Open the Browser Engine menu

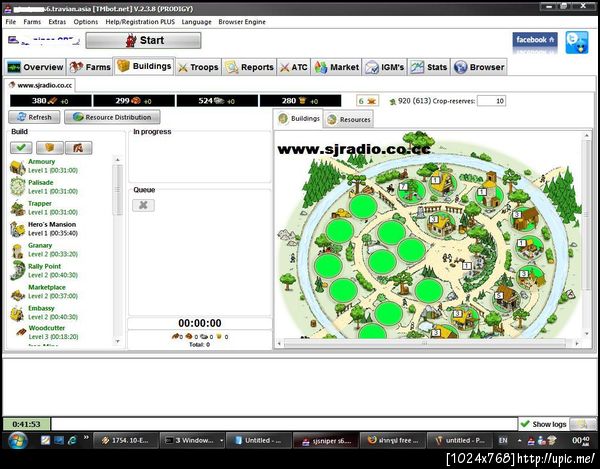tap(242, 22)
